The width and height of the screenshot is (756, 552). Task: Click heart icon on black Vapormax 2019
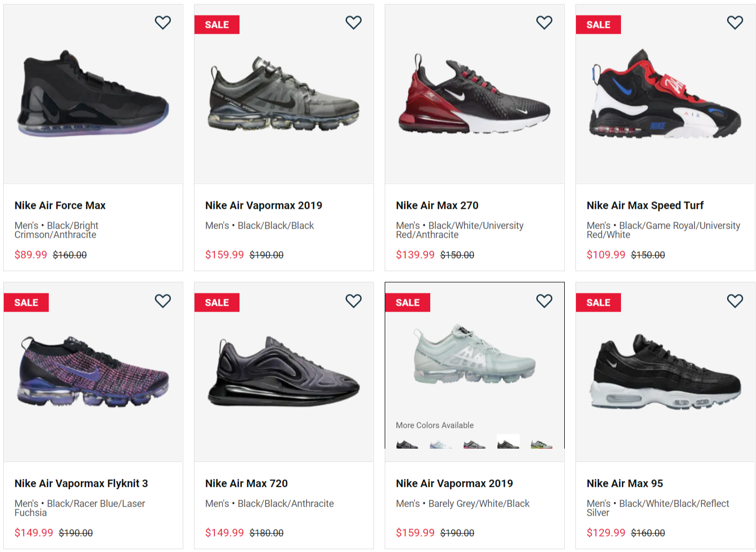(x=354, y=22)
